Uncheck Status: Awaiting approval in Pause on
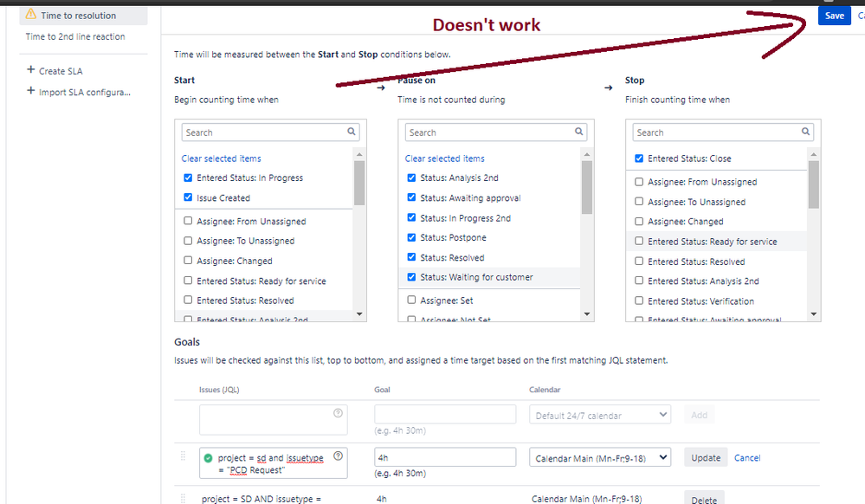This screenshot has height=504, width=865. (411, 197)
